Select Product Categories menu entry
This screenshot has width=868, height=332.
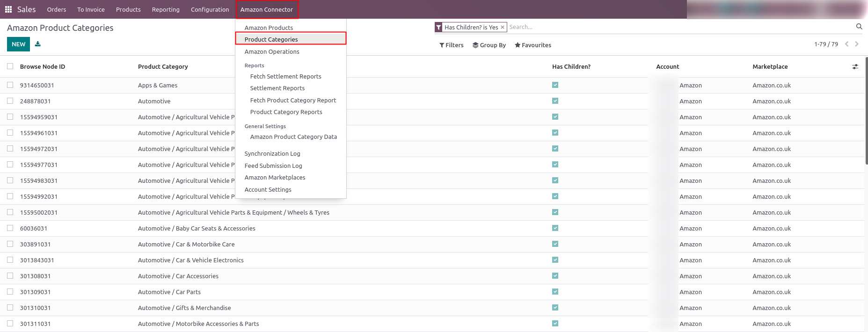(x=291, y=39)
